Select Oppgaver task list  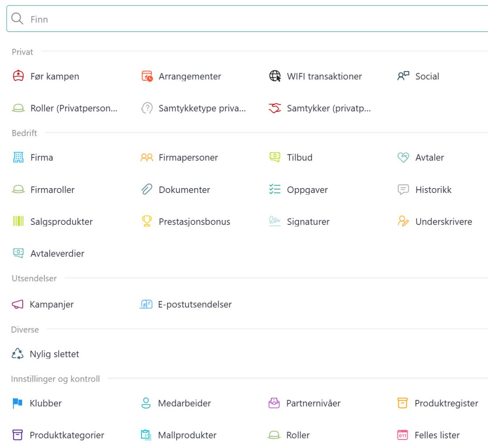pyautogui.click(x=298, y=189)
